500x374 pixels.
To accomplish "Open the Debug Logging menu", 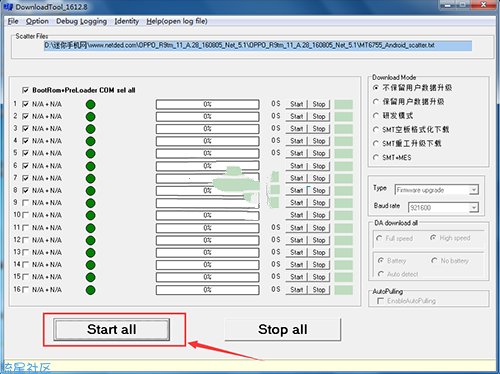I will (81, 21).
